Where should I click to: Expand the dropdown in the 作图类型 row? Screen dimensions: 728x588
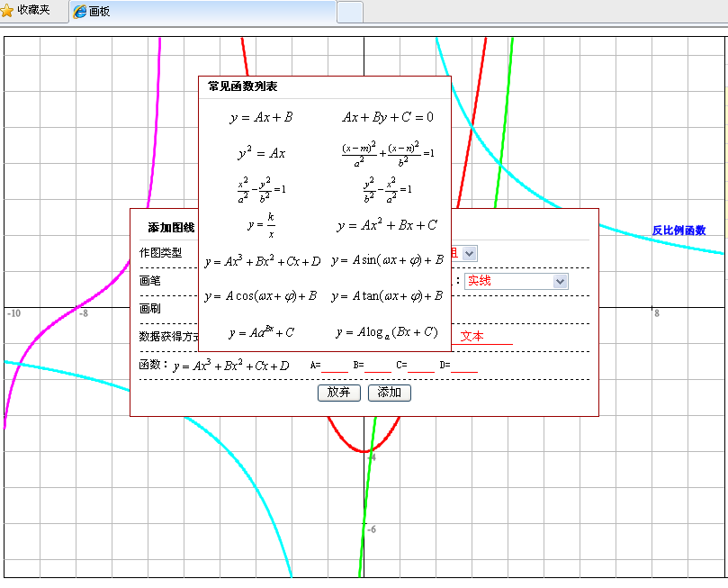click(x=470, y=254)
